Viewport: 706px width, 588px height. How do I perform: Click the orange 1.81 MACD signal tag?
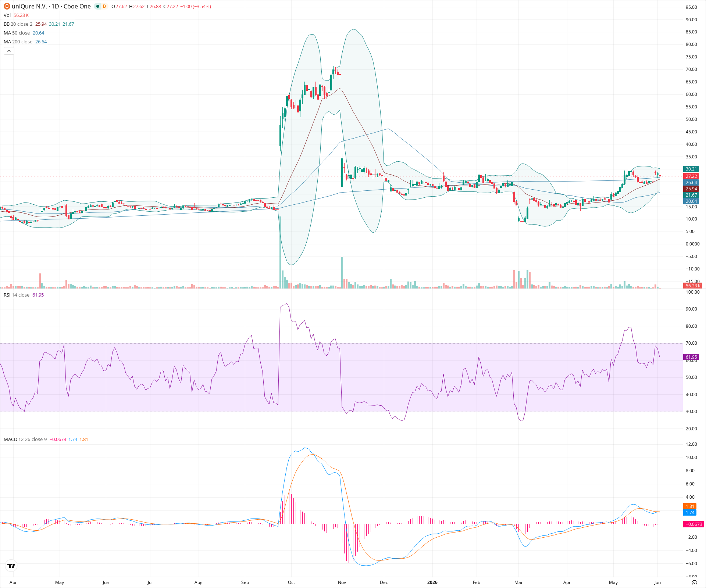tap(690, 506)
